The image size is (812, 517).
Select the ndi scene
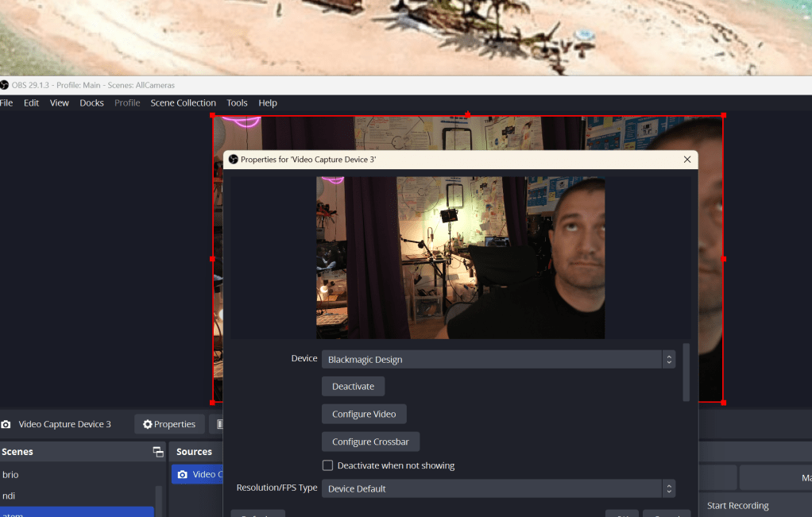click(78, 496)
